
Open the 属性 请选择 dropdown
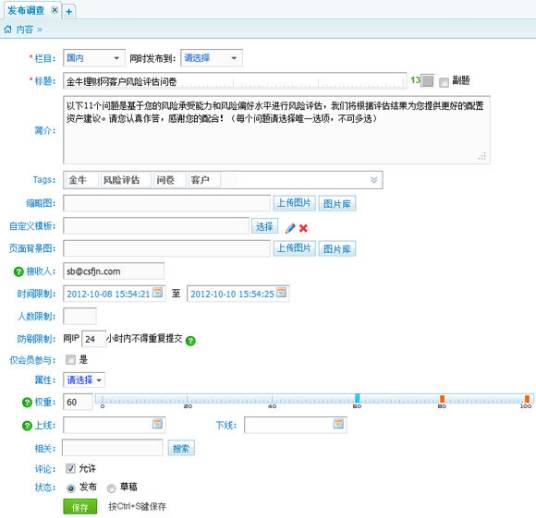tap(84, 380)
